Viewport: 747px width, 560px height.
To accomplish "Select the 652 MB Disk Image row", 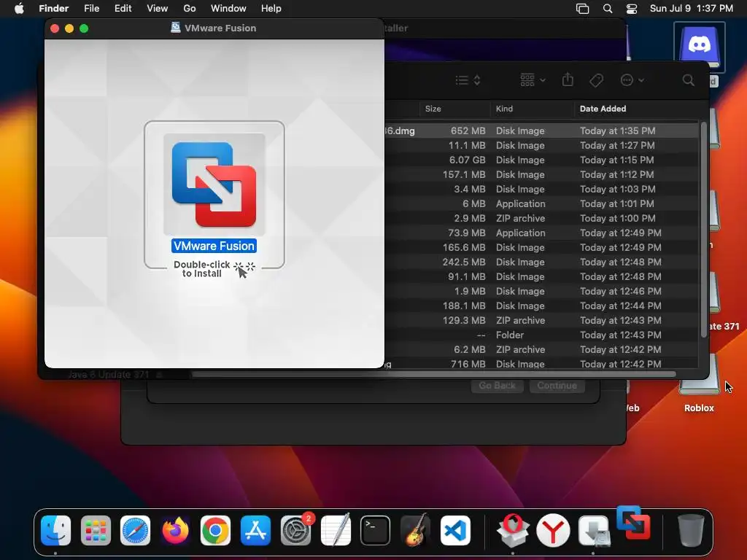I will pyautogui.click(x=542, y=131).
